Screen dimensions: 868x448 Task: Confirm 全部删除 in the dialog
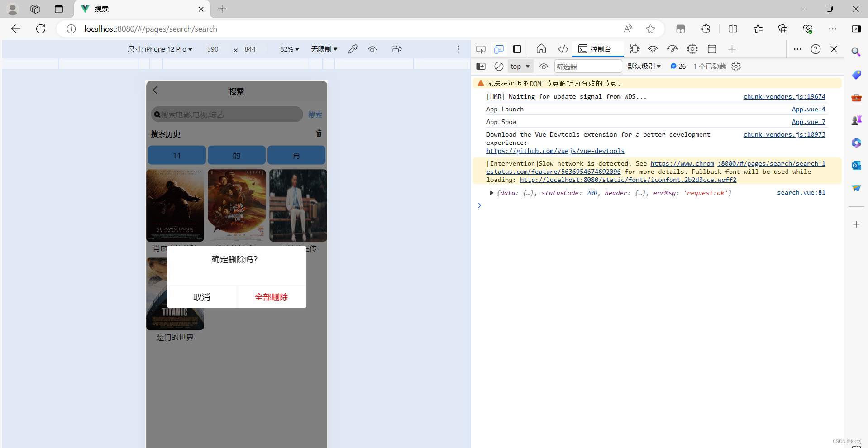(272, 297)
